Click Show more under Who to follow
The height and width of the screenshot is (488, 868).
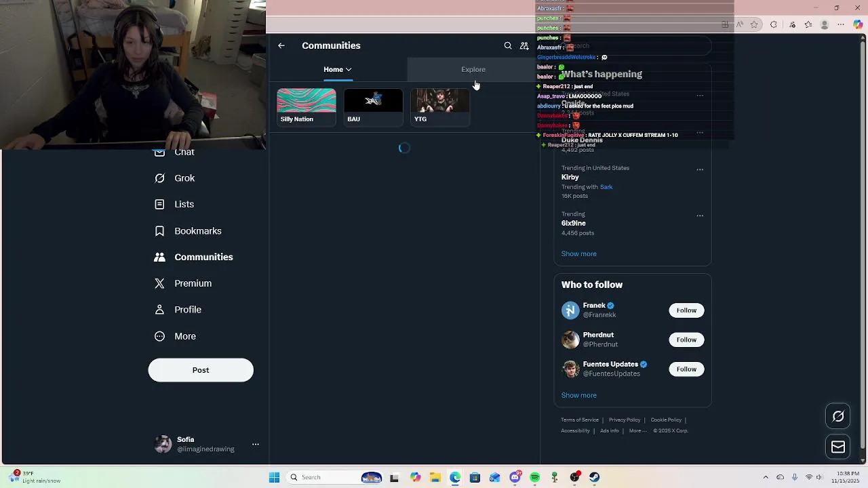[x=579, y=396]
